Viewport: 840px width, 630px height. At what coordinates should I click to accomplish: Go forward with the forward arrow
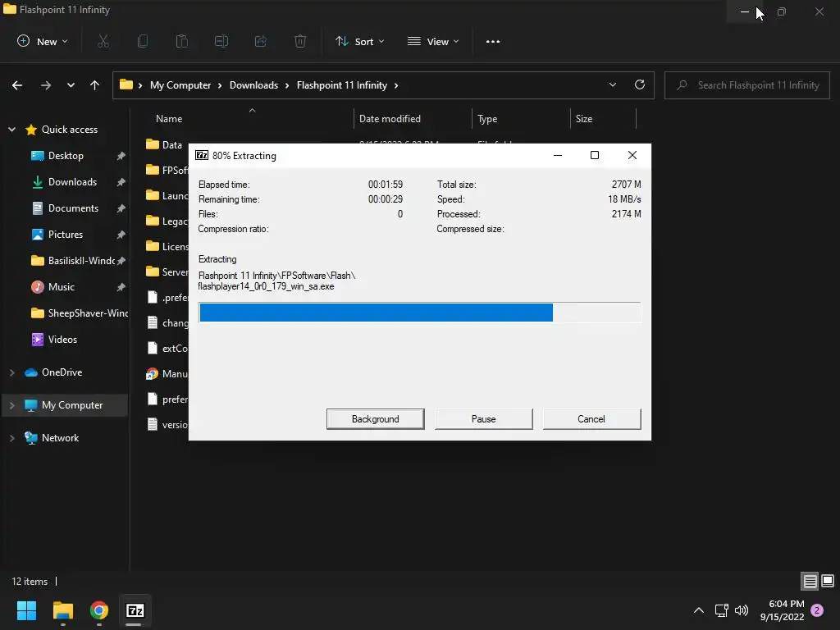pyautogui.click(x=46, y=85)
